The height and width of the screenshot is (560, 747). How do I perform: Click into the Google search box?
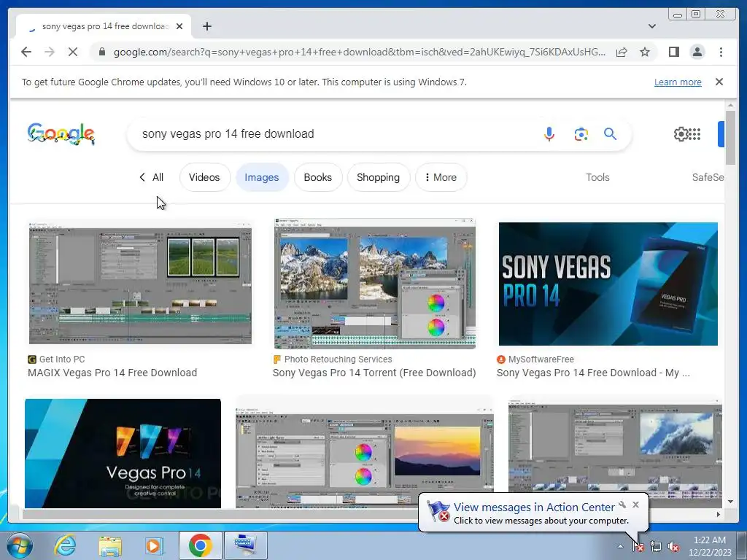coord(333,134)
